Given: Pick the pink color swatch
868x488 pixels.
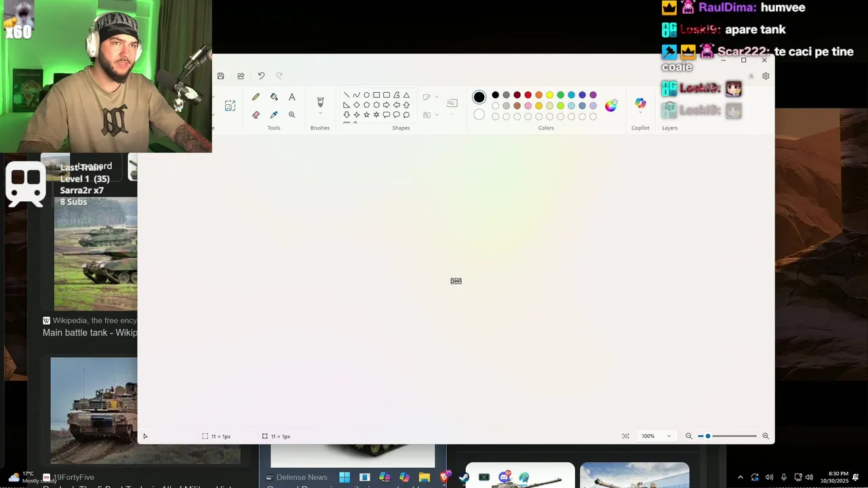Looking at the screenshot, I should tap(528, 106).
